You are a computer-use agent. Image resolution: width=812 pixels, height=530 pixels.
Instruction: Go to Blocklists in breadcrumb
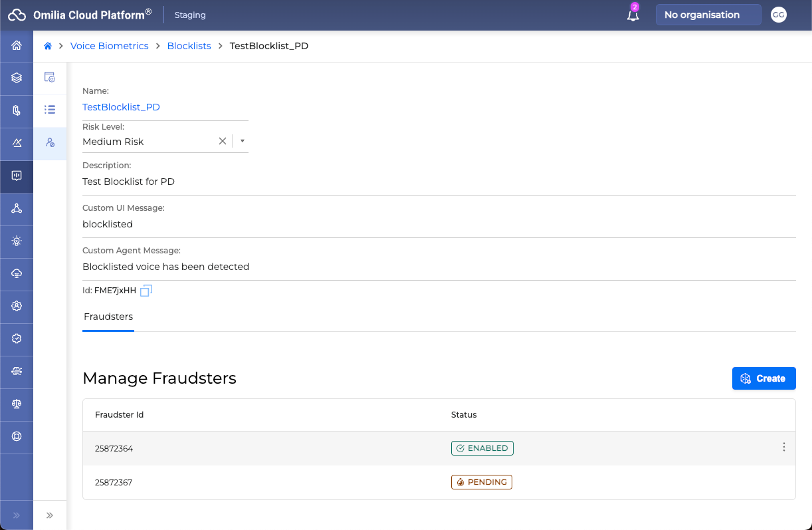(x=189, y=46)
